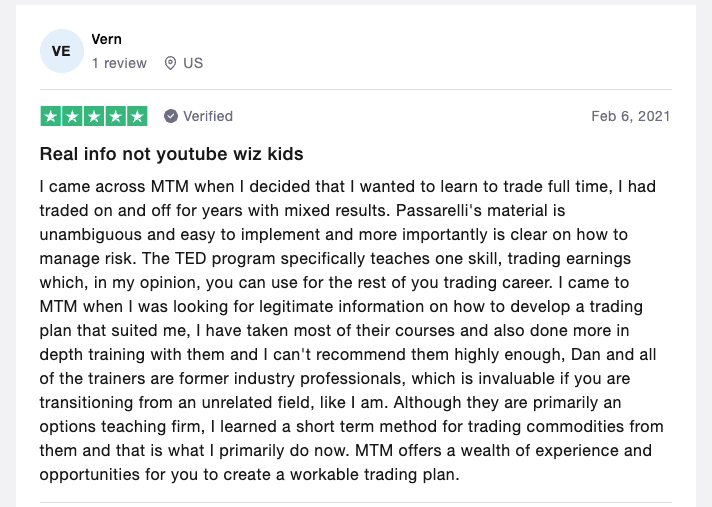Click the Feb 6, 2021 review date
Viewport: 712px width, 507px height.
(x=630, y=116)
